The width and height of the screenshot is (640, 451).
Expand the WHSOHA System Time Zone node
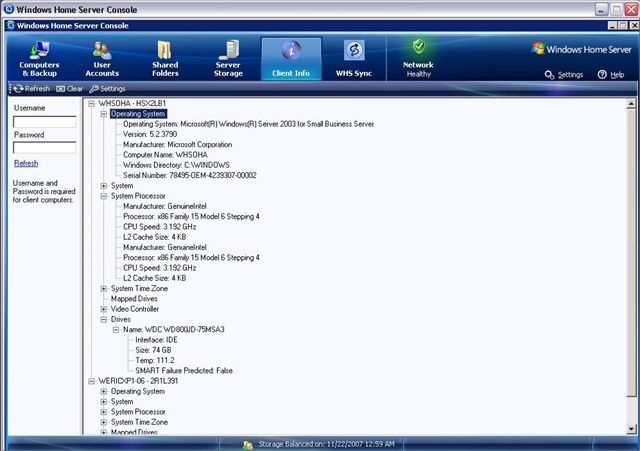pyautogui.click(x=104, y=289)
